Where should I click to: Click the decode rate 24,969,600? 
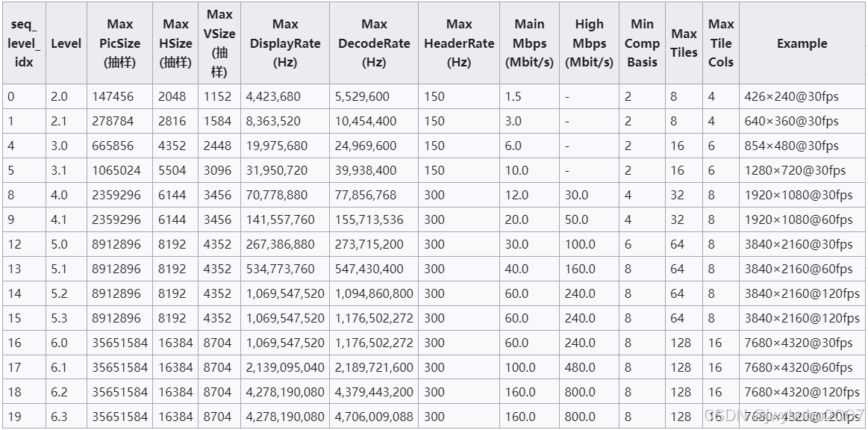[366, 146]
